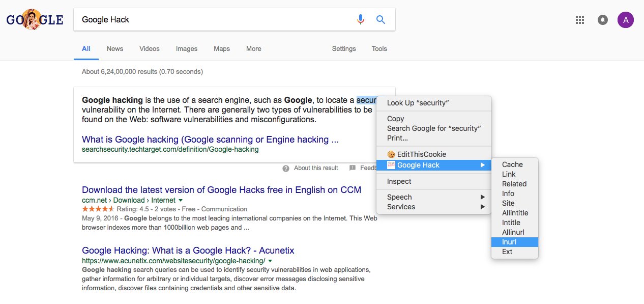
Task: Select EditThisCookie menu entry
Action: tap(434, 154)
